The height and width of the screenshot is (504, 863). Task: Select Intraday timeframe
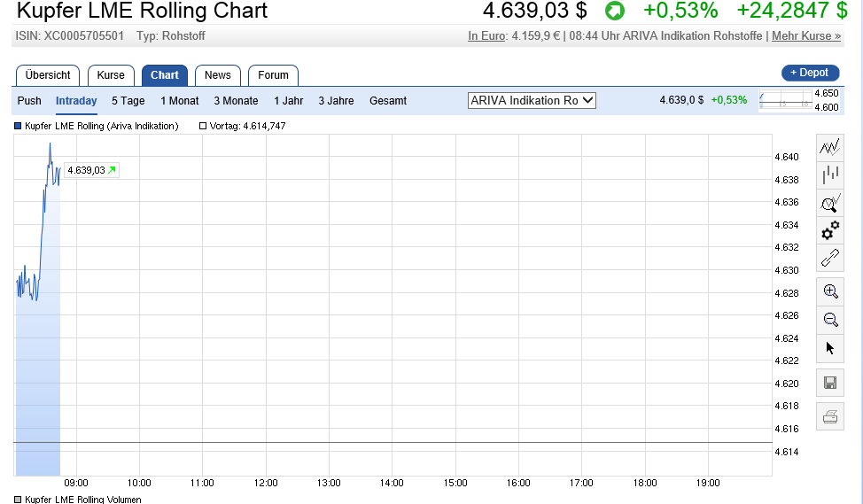coord(76,101)
